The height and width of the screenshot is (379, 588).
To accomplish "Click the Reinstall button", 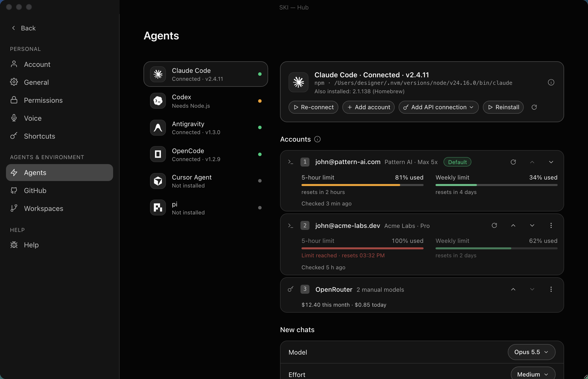I will 503,107.
